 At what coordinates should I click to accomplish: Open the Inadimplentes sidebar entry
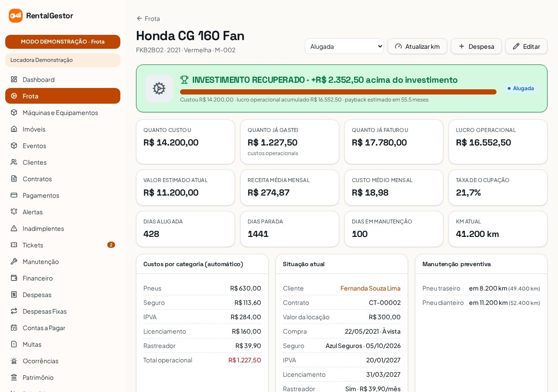click(63, 228)
